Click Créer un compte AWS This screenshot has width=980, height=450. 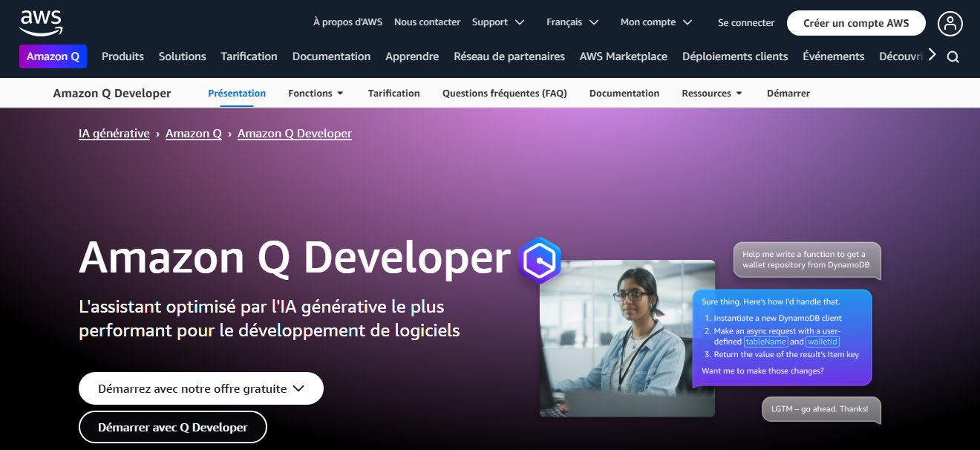855,23
